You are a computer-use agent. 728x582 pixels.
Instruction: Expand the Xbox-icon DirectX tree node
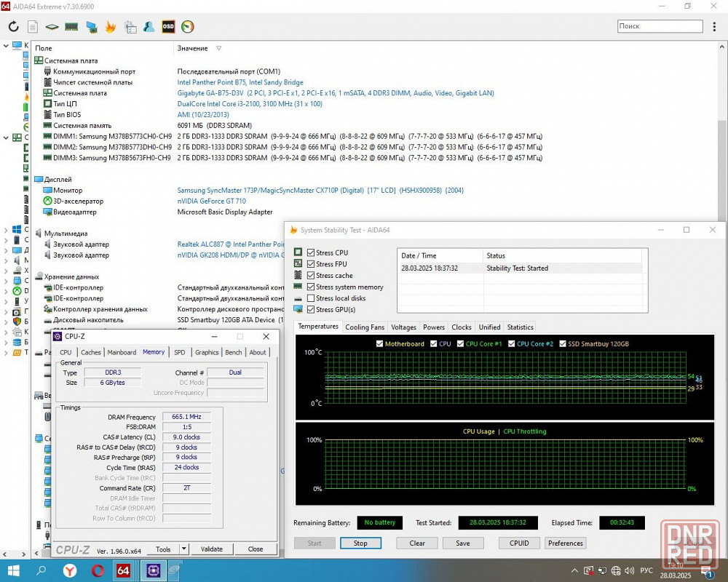coord(6,291)
